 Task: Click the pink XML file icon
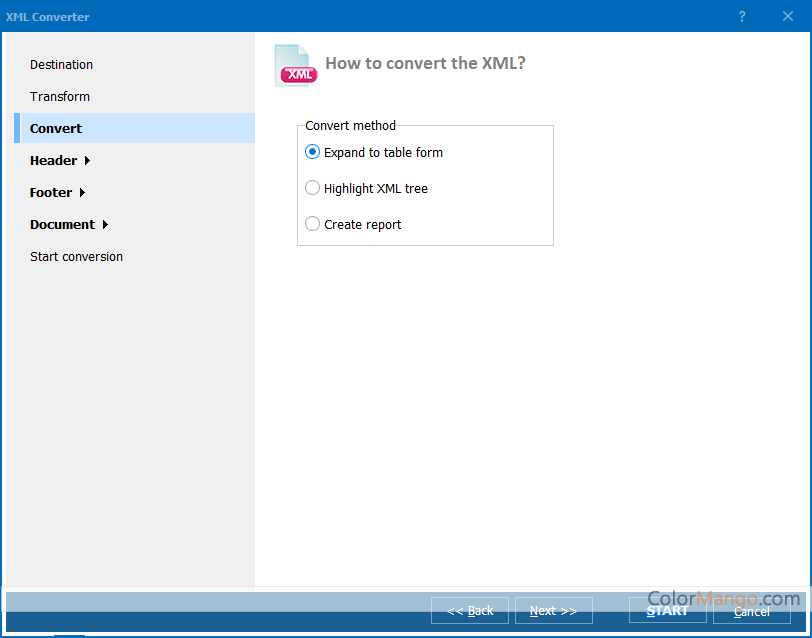(296, 66)
